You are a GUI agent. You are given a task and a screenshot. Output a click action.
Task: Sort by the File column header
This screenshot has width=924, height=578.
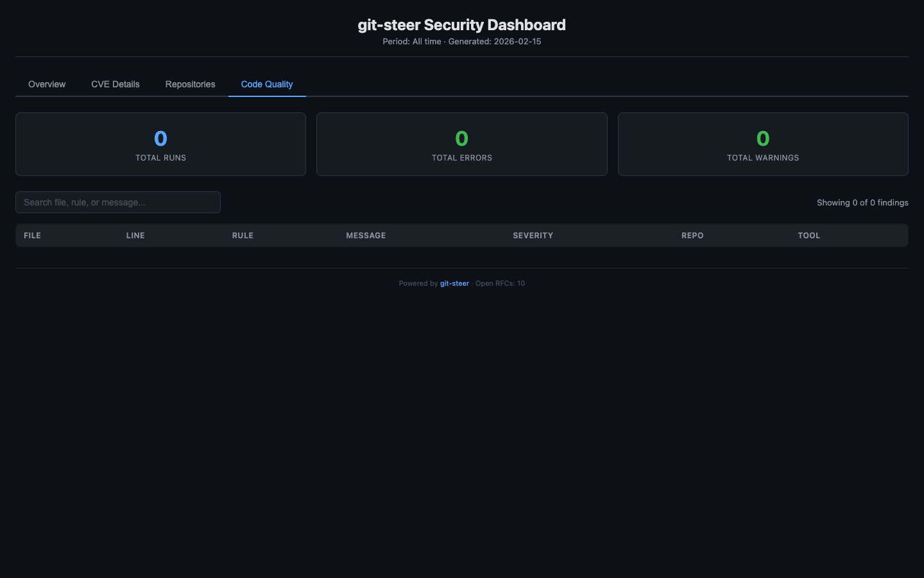tap(33, 236)
